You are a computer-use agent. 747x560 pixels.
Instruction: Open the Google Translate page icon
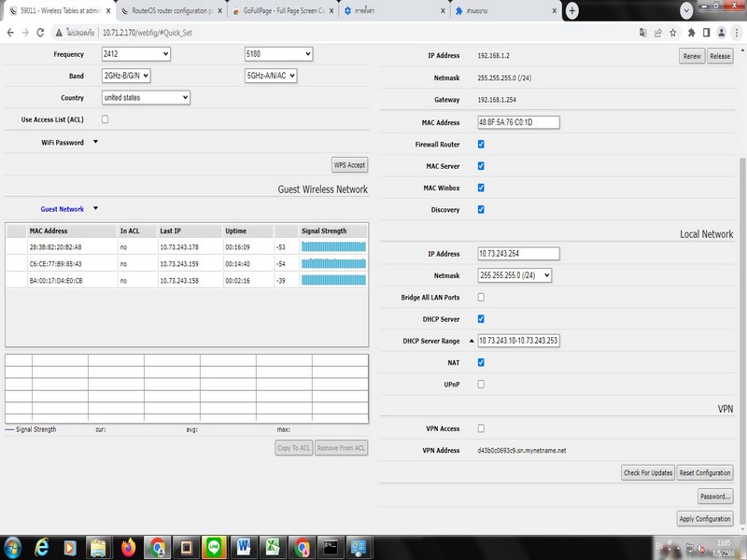coord(643,33)
